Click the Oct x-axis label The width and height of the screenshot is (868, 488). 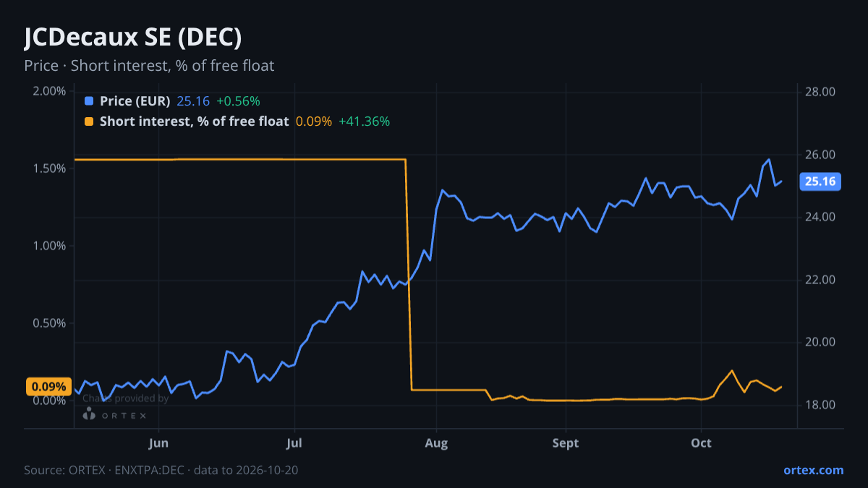pyautogui.click(x=701, y=443)
